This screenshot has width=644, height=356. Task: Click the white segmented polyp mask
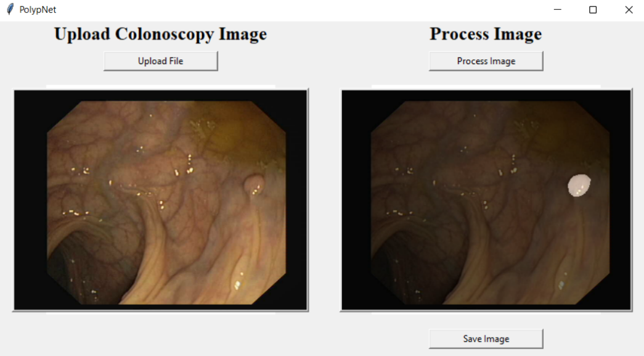pyautogui.click(x=579, y=185)
